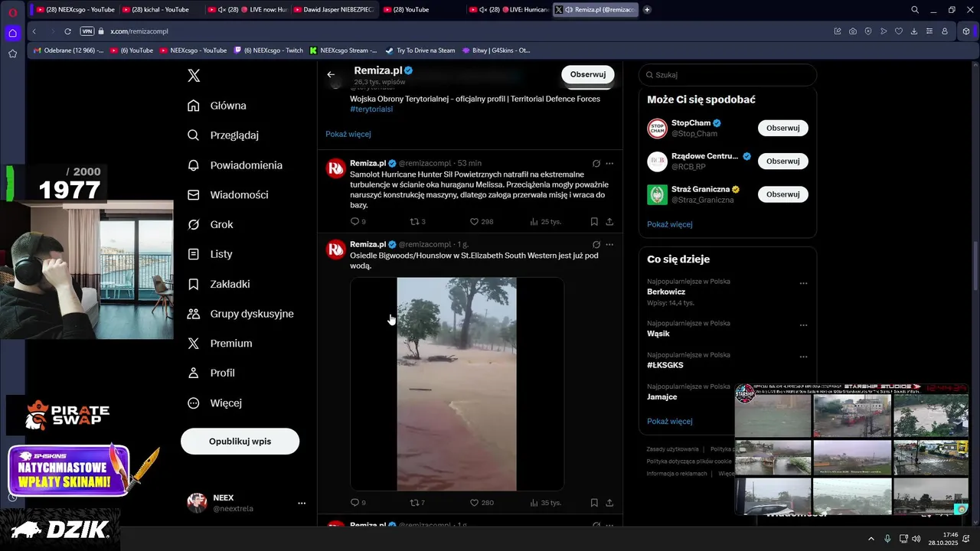Share the Hurricane Hunter post
Image resolution: width=980 pixels, height=551 pixels.
609,222
